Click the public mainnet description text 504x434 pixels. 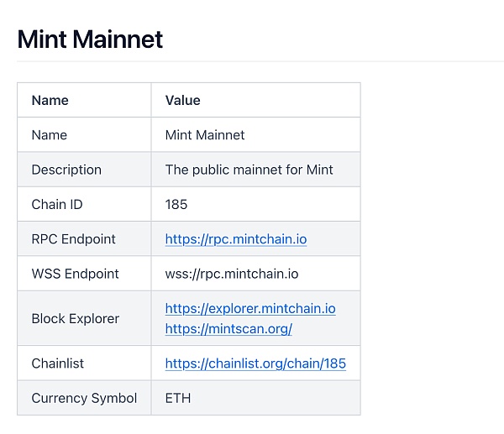point(249,170)
